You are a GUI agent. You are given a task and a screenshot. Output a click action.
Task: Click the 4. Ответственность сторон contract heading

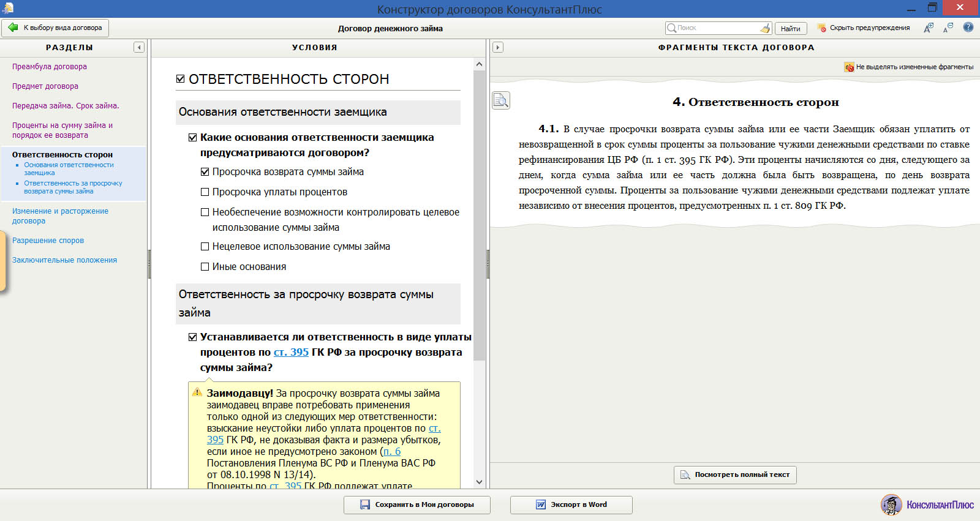(756, 102)
